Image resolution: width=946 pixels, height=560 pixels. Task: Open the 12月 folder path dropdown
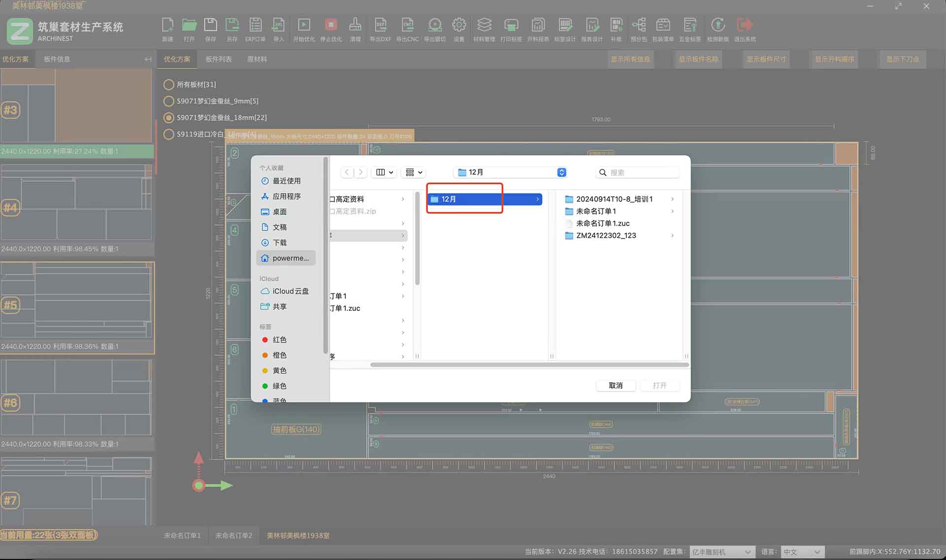click(511, 172)
